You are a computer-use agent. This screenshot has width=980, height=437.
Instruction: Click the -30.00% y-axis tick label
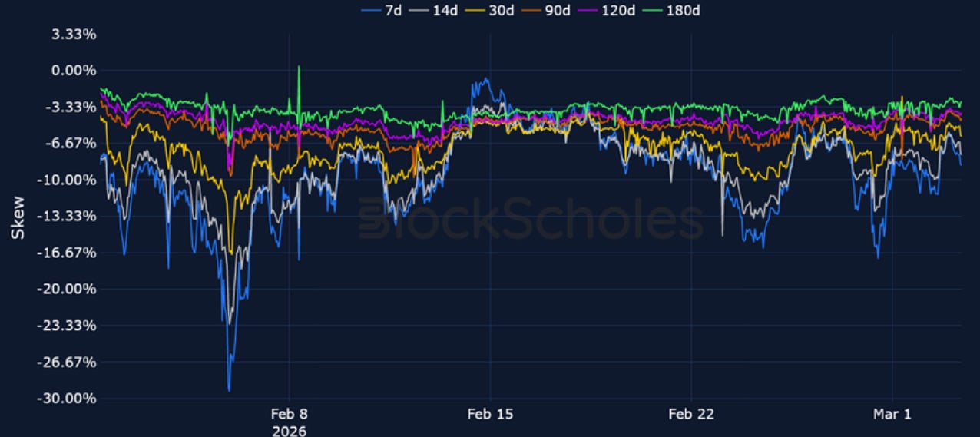point(69,399)
